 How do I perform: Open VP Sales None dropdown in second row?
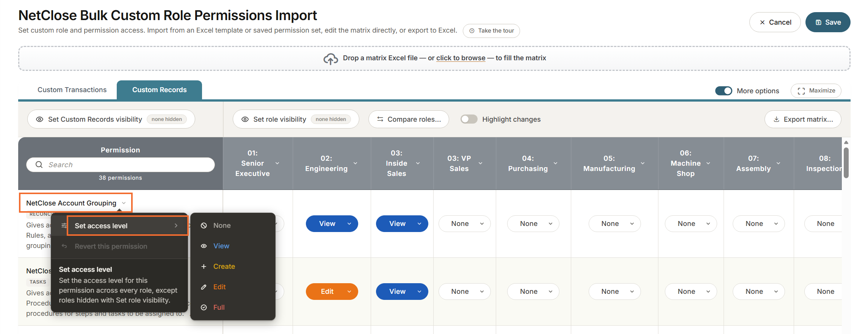coord(465,292)
